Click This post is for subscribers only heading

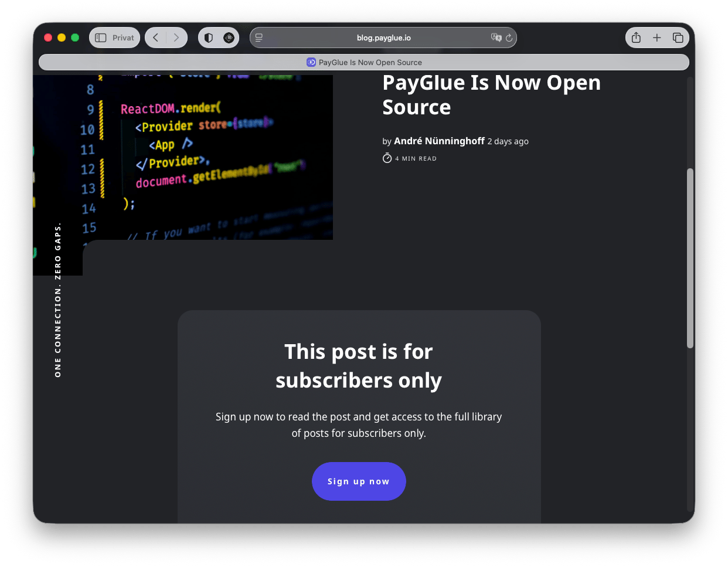click(359, 366)
